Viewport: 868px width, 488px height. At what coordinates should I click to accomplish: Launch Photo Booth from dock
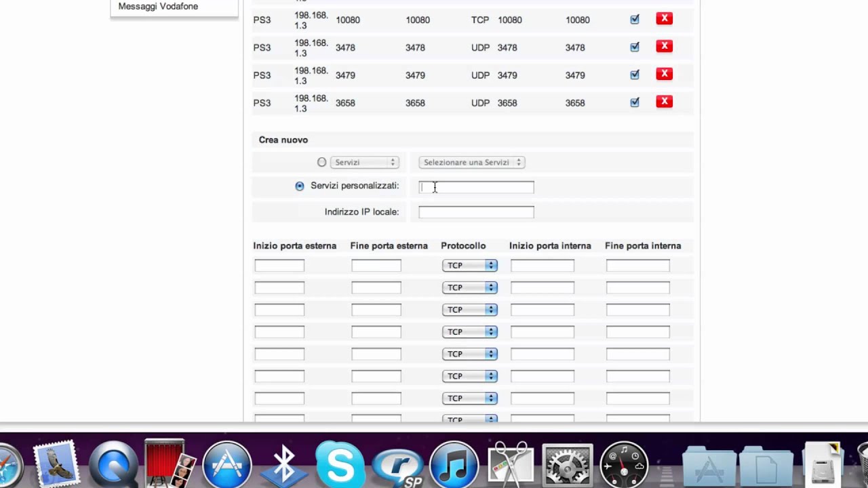[170, 464]
